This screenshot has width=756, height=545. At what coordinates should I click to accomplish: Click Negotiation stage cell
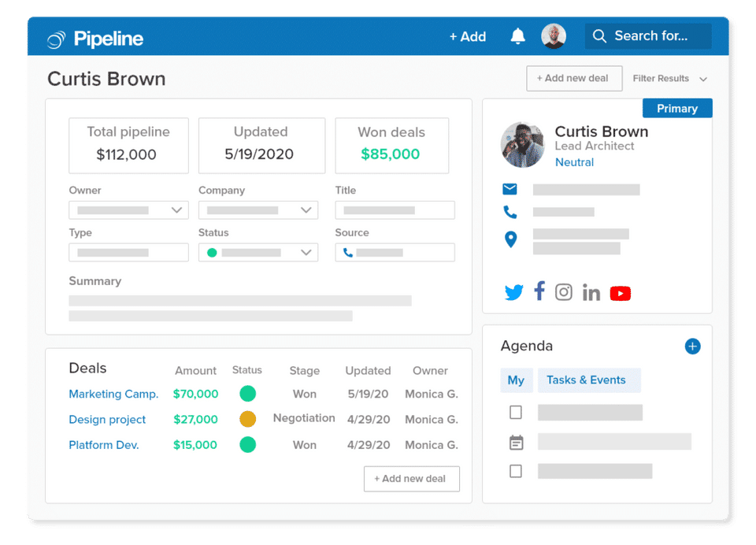tap(304, 418)
